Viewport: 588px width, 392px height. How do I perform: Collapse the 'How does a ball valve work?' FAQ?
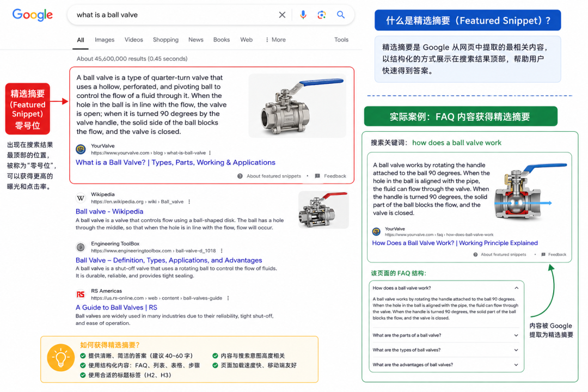tap(516, 288)
